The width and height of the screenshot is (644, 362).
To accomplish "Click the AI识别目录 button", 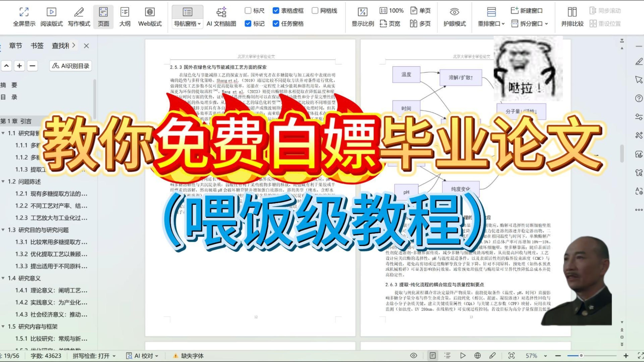I will tap(71, 66).
